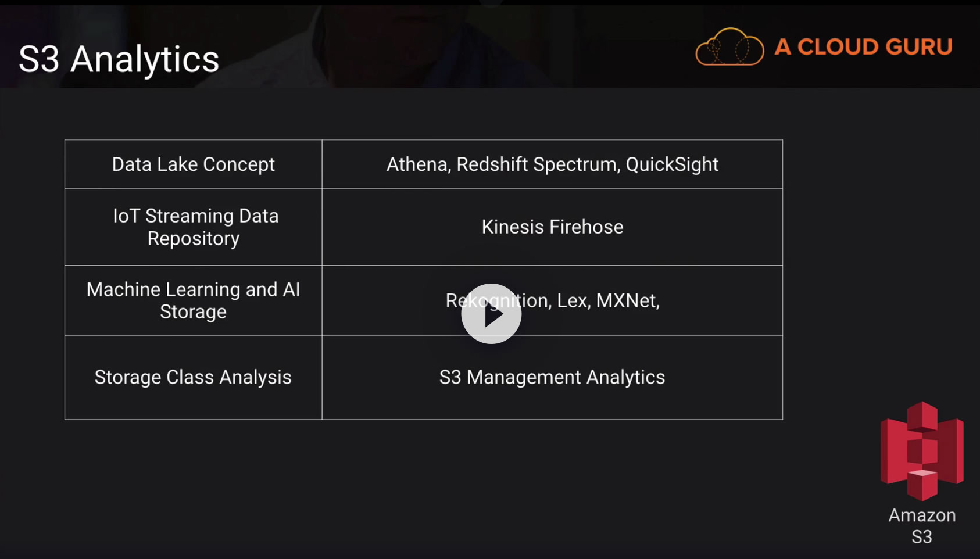Select the Machine Learning and AI Storage cell
The width and height of the screenshot is (980, 559).
[193, 300]
